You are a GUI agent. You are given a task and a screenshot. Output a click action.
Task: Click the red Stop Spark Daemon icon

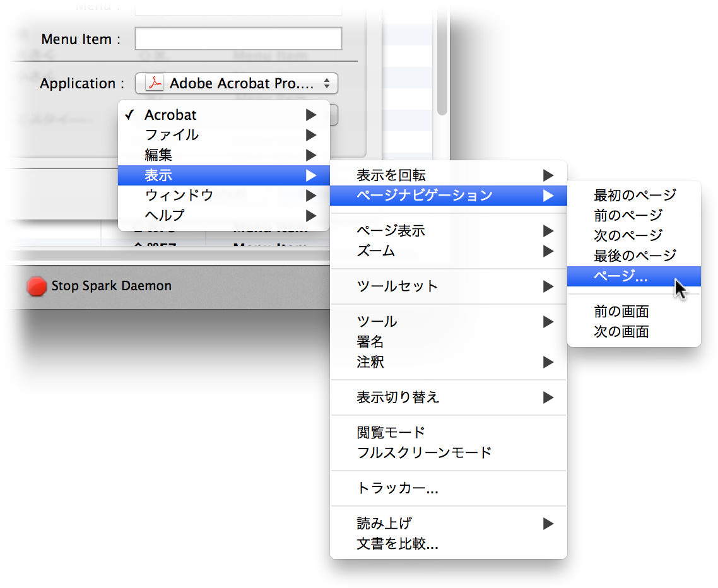click(x=37, y=286)
